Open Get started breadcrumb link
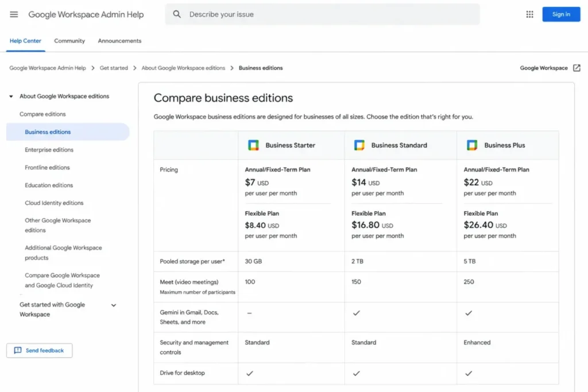 pos(114,68)
